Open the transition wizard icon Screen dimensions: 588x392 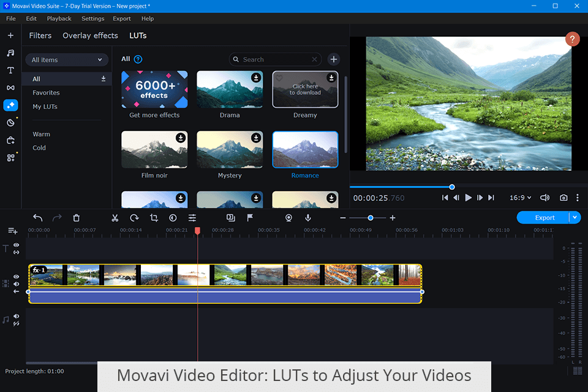pyautogui.click(x=231, y=217)
